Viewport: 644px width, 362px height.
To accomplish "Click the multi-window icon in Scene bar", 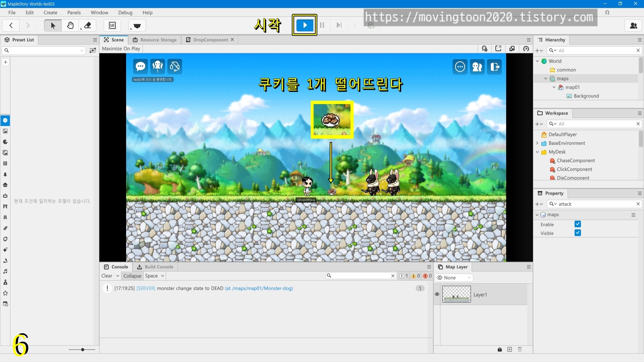I will pos(512,49).
